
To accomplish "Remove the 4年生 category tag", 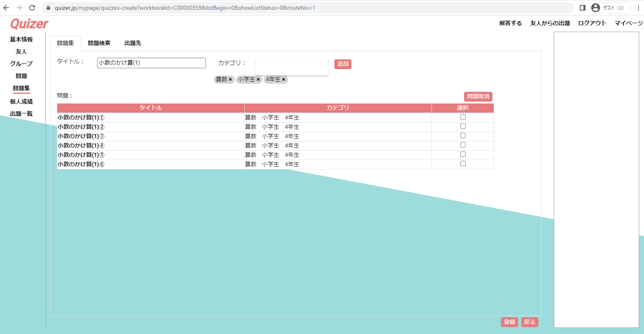I will (x=284, y=80).
